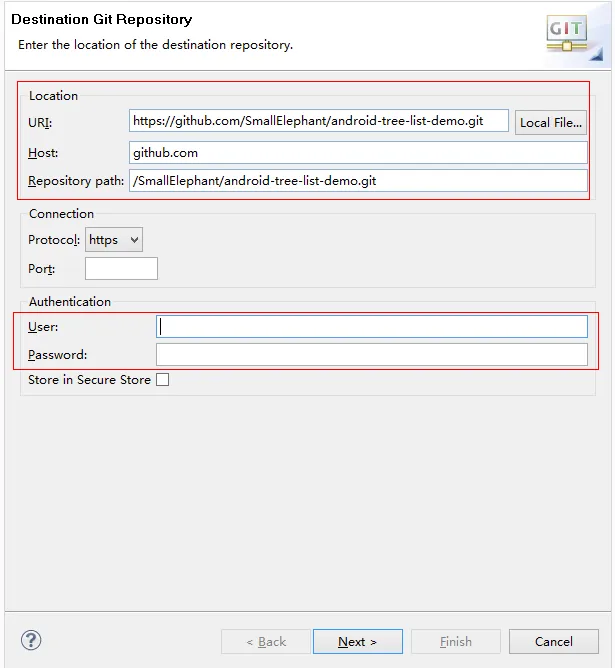Dismiss the dialog using Cancel
The height and width of the screenshot is (668, 615).
coord(553,642)
